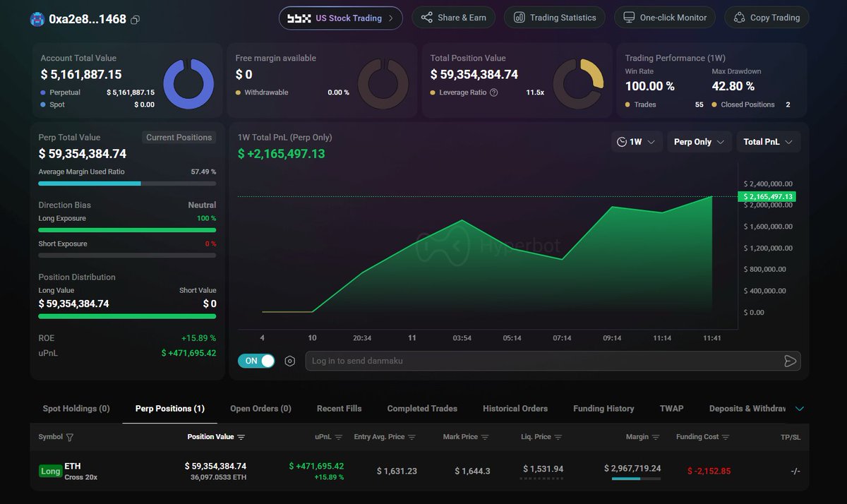Screen dimensions: 847x504
Task: Sort by Mark Price column
Action: click(x=485, y=437)
